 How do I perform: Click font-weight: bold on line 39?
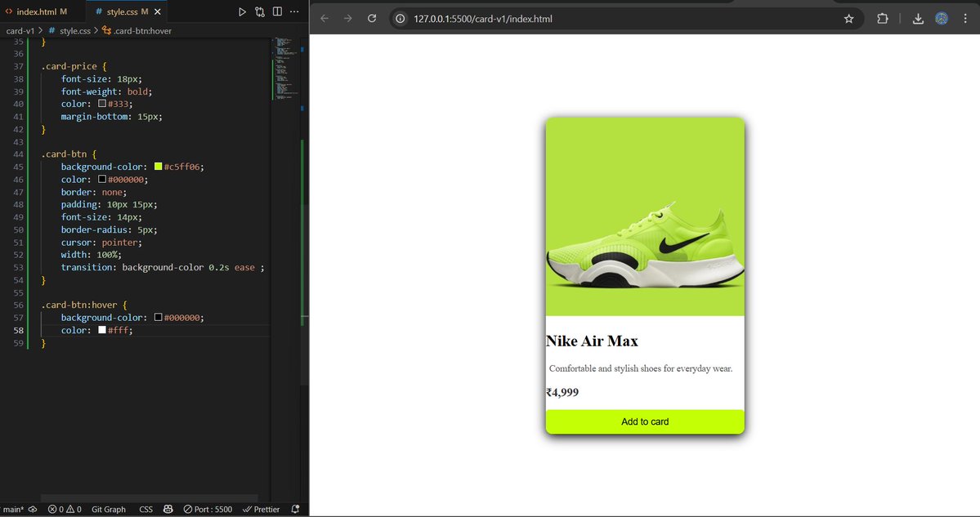tap(106, 91)
